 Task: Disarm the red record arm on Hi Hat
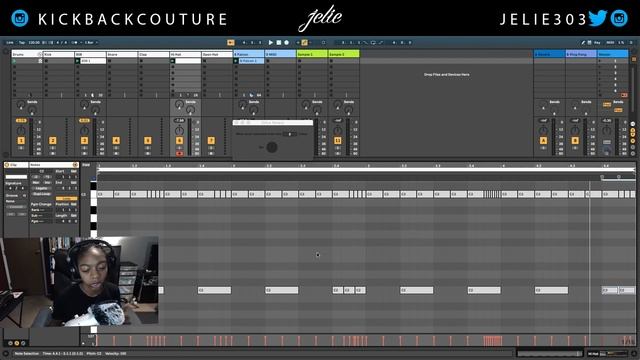(179, 153)
